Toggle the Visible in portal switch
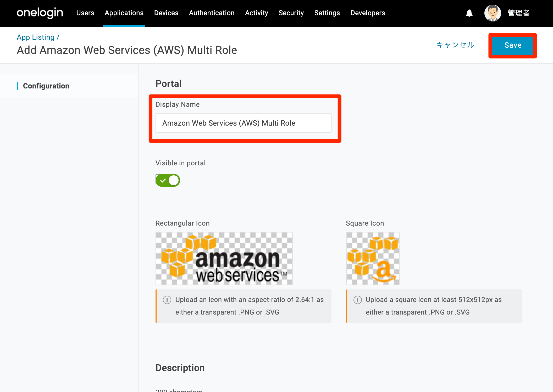The height and width of the screenshot is (392, 553). (168, 180)
